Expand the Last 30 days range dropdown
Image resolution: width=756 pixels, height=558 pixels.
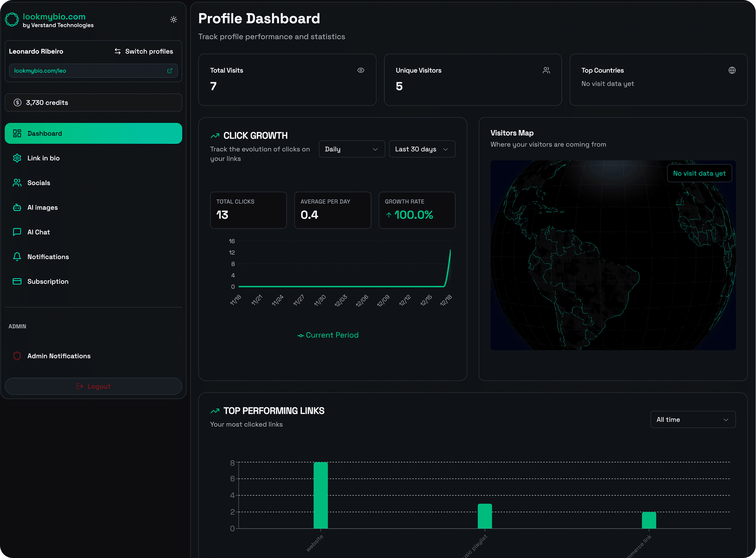coord(422,149)
